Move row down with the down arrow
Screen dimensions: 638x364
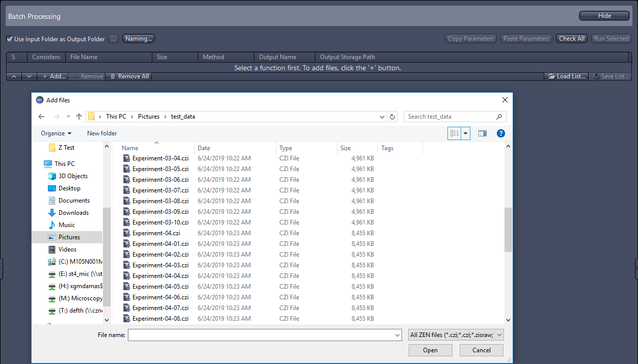coord(29,76)
